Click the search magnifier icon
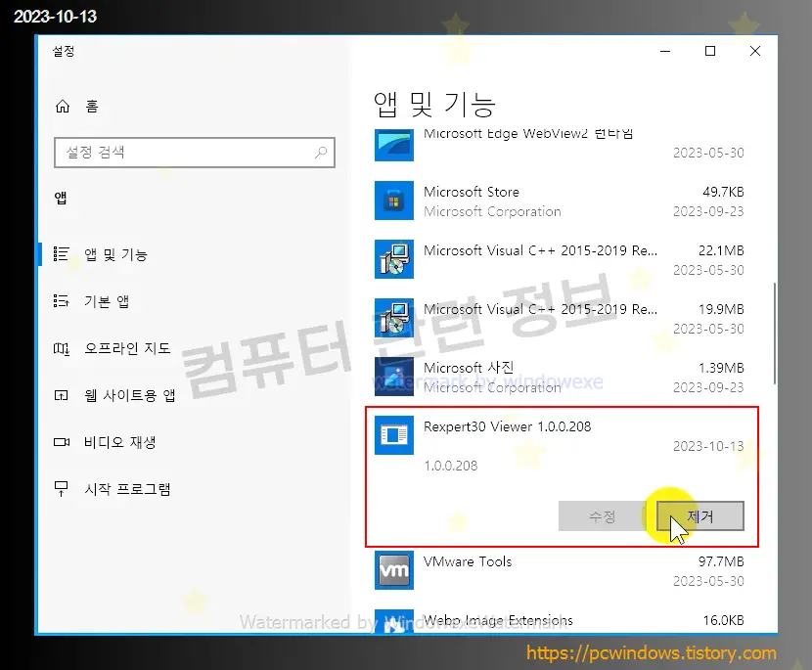This screenshot has width=812, height=670. pyautogui.click(x=321, y=153)
